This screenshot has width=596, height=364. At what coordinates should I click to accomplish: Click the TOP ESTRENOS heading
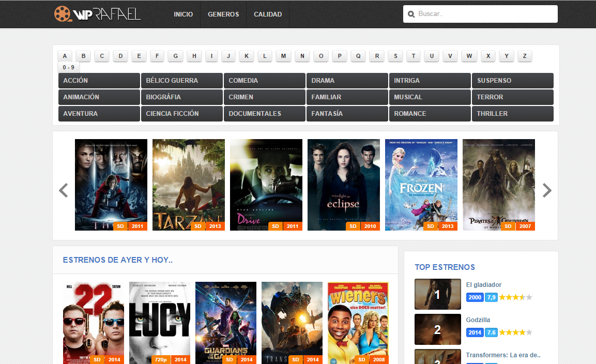pos(445,267)
